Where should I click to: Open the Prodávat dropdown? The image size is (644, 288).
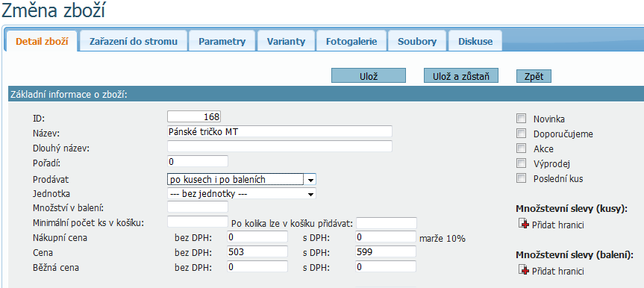[242, 180]
